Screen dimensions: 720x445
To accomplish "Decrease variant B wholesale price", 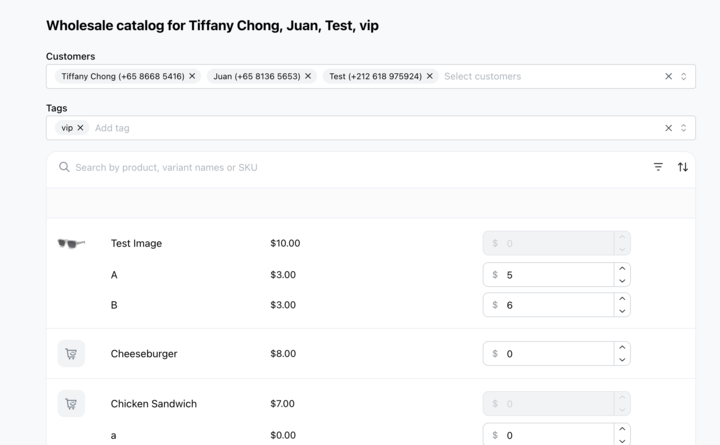I will 622,311.
